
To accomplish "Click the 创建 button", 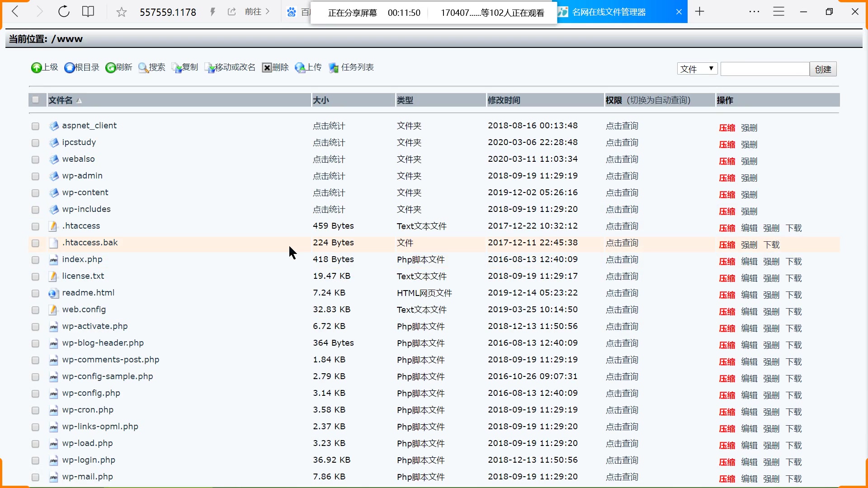I will pos(823,69).
